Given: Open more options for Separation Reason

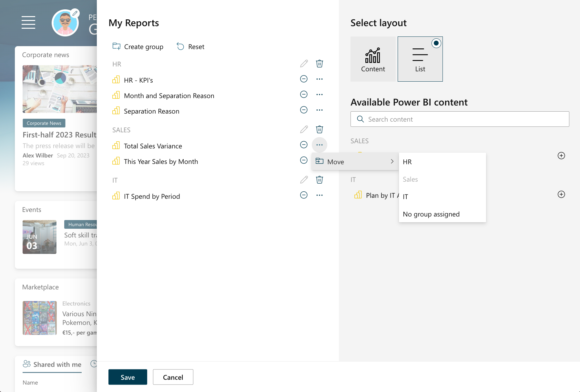Looking at the screenshot, I should [319, 110].
